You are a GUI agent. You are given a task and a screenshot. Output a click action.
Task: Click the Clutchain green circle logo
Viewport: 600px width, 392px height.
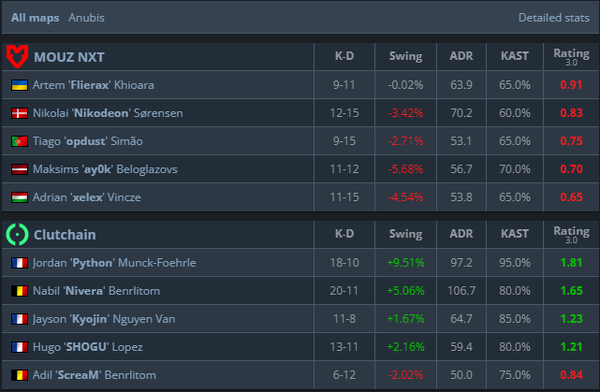pyautogui.click(x=17, y=234)
